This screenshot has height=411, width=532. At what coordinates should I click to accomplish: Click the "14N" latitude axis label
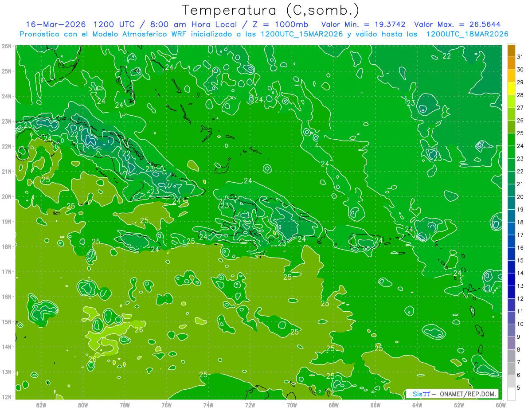coord(6,347)
